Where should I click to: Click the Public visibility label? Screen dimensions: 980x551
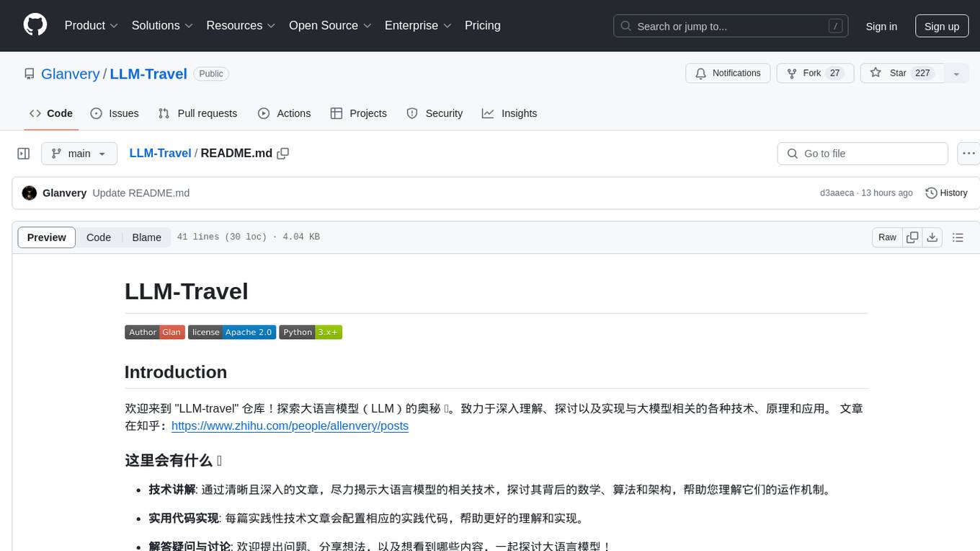[x=211, y=74]
